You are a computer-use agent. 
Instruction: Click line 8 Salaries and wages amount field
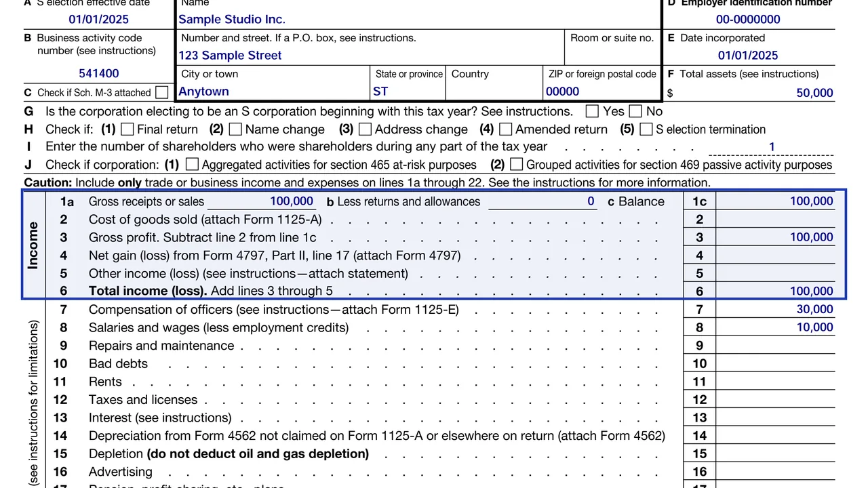tap(776, 327)
